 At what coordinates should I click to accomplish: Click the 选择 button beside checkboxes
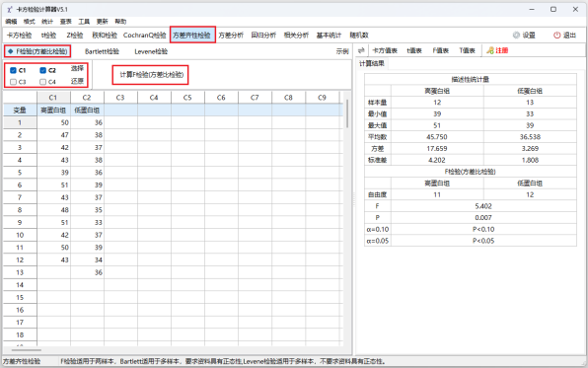pyautogui.click(x=77, y=68)
